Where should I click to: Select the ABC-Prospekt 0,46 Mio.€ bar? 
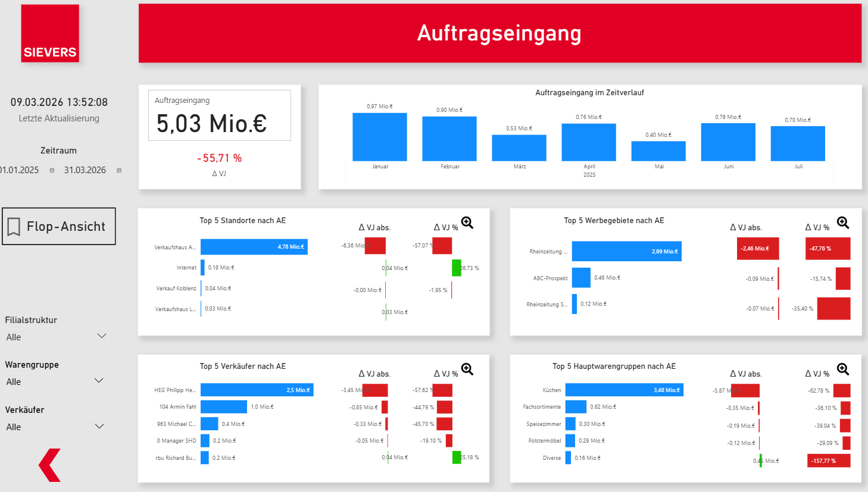581,278
